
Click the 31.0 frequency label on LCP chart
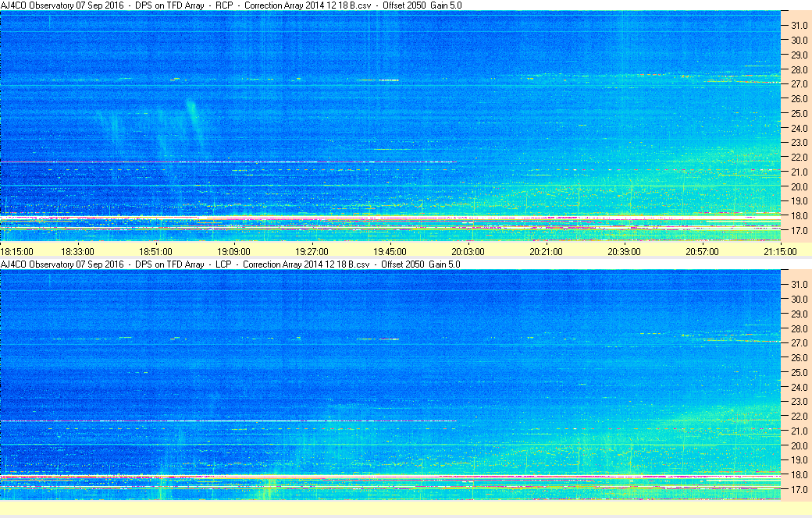pyautogui.click(x=799, y=285)
